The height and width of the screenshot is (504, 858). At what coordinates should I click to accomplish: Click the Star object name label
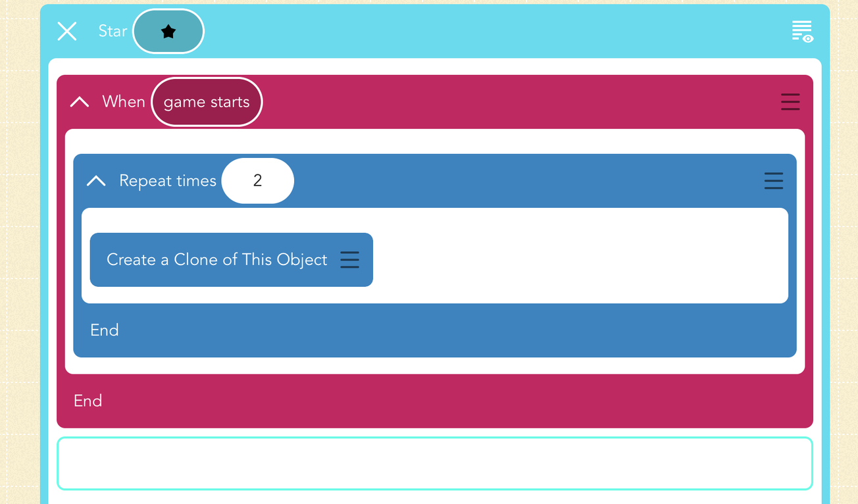pyautogui.click(x=113, y=31)
